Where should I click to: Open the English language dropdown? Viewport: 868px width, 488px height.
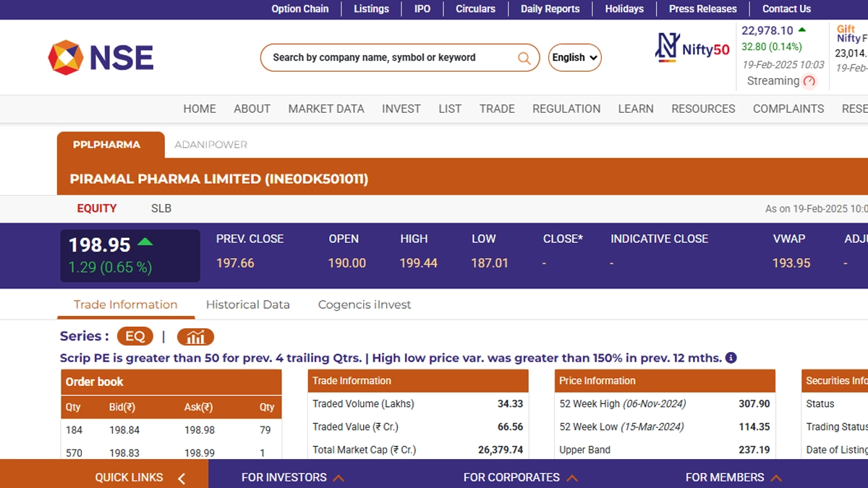[x=575, y=58]
